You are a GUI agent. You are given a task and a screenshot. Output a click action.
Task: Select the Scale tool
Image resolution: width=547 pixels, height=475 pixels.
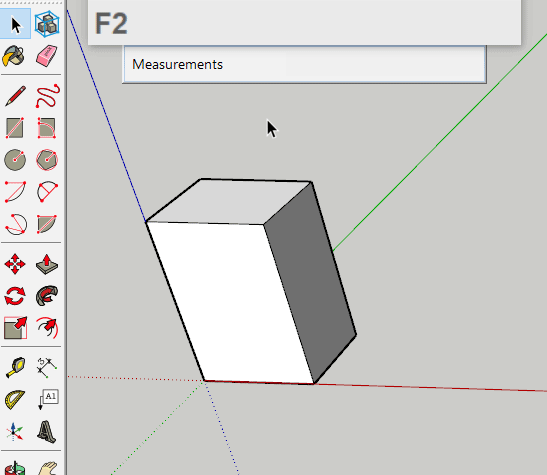[15, 328]
